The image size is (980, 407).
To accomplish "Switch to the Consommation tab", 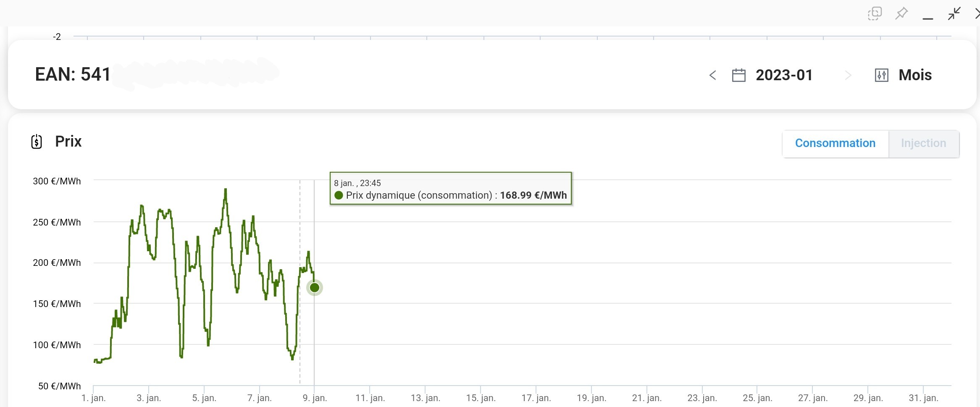I will tap(835, 143).
